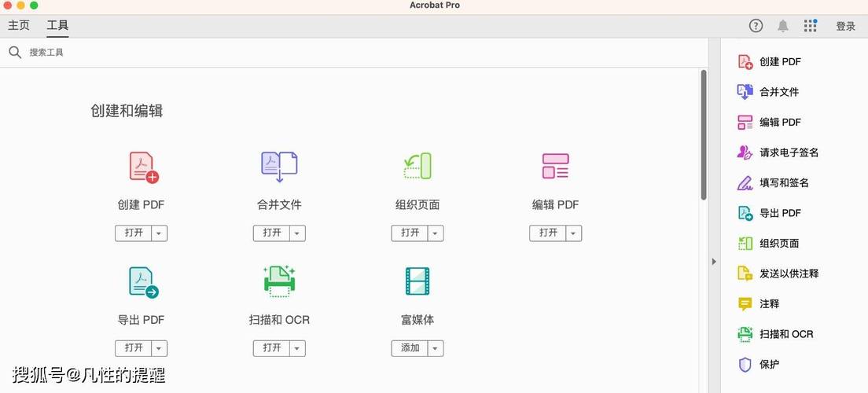This screenshot has height=393, width=868.
Task: Click 填写和签名 label in right sidebar
Action: (784, 182)
